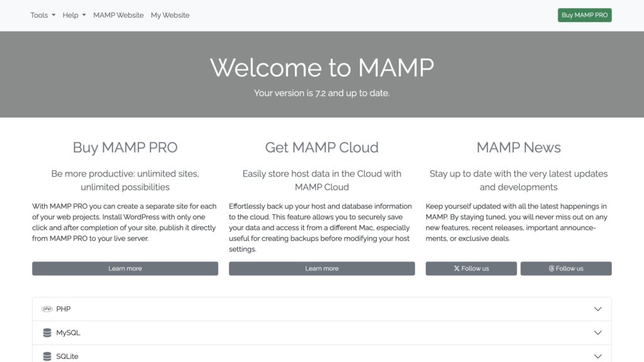Screen dimensions: 644x362
Task: Click the SQLite database icon
Action: pos(47,356)
